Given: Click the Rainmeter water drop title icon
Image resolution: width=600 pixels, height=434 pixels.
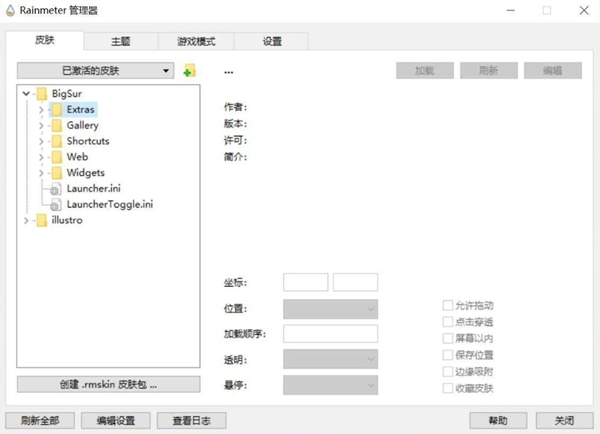Looking at the screenshot, I should [x=10, y=10].
